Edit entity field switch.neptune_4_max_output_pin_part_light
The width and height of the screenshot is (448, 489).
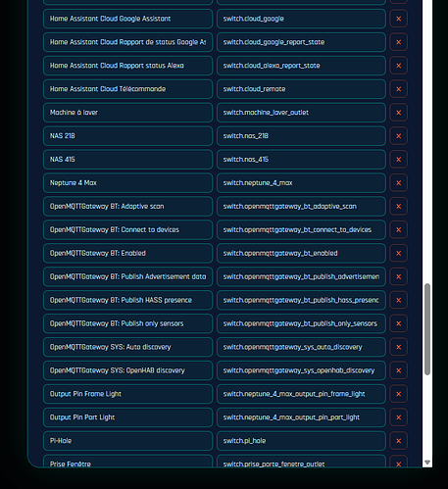(301, 417)
